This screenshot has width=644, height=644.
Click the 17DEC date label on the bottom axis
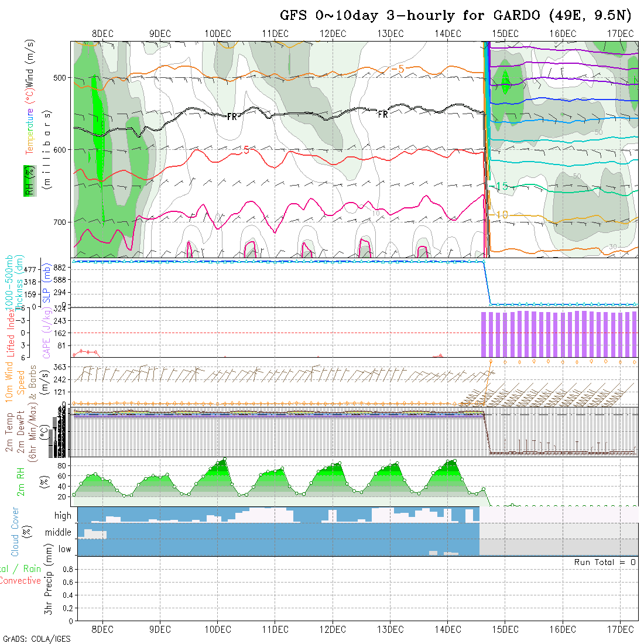[620, 629]
